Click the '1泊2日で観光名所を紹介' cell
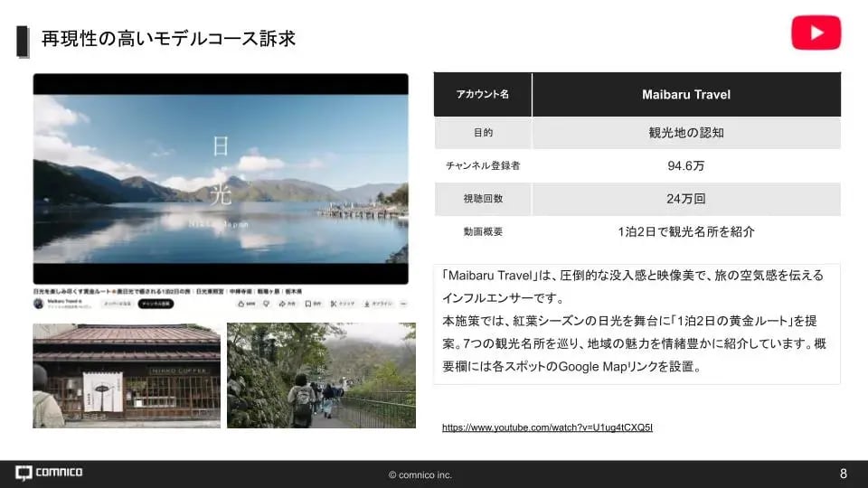 point(686,232)
